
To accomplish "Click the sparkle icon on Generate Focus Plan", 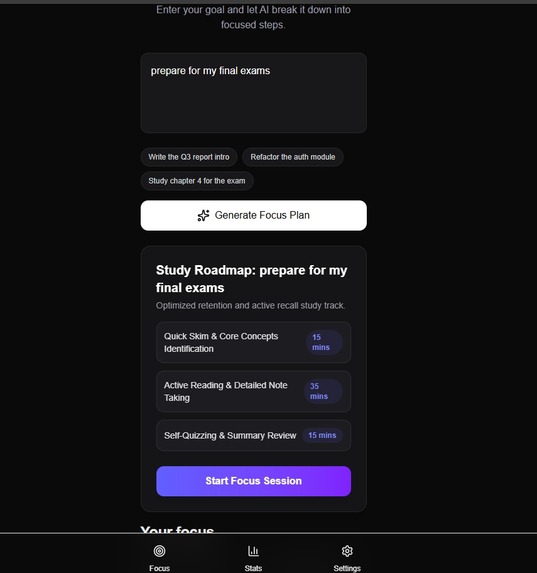I will 203,216.
